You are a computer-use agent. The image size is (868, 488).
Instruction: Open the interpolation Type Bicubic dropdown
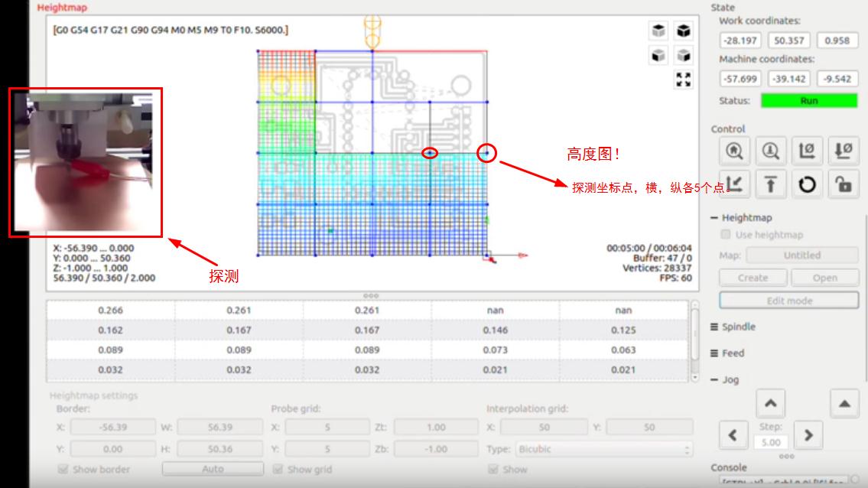click(603, 449)
